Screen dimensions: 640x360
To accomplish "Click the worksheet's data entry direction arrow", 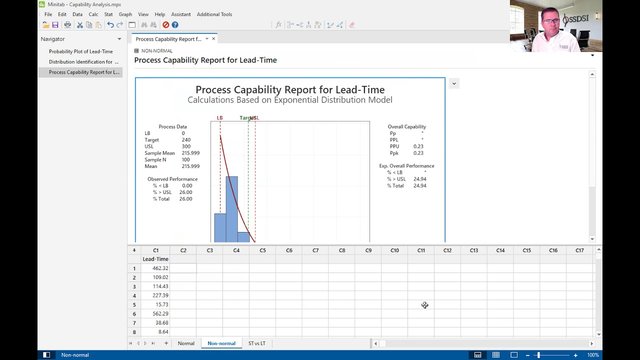I will click(134, 250).
